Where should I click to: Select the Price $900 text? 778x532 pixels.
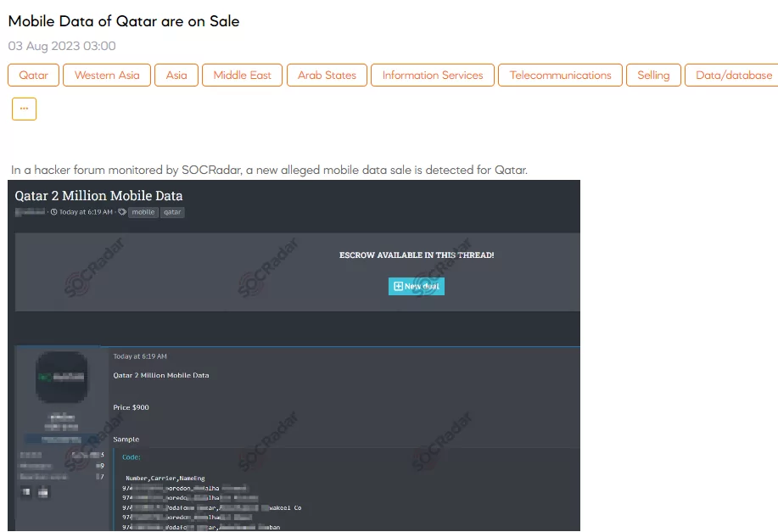[131, 407]
